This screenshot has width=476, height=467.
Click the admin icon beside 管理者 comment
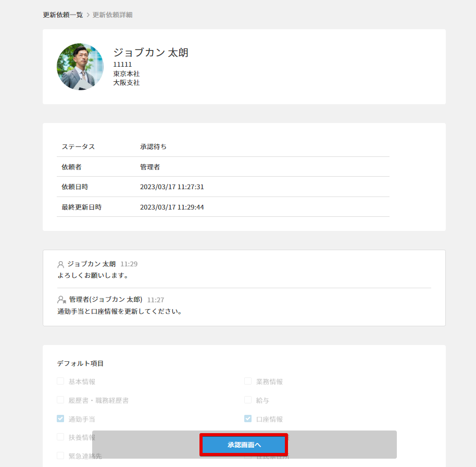point(61,300)
